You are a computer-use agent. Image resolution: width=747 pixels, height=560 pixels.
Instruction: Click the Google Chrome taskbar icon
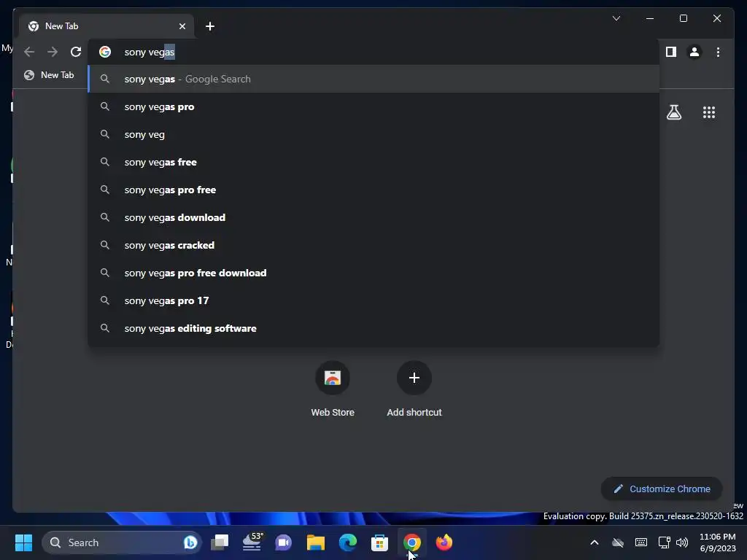tap(412, 542)
